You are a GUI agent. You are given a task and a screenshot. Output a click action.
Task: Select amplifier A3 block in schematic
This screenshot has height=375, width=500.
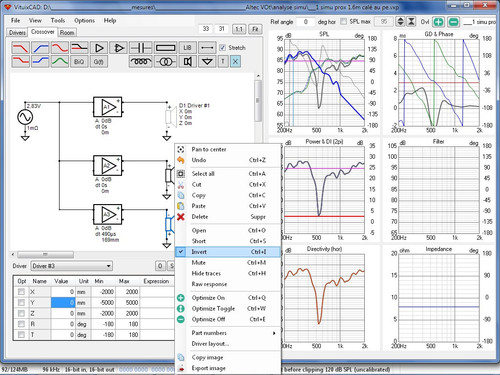[108, 214]
